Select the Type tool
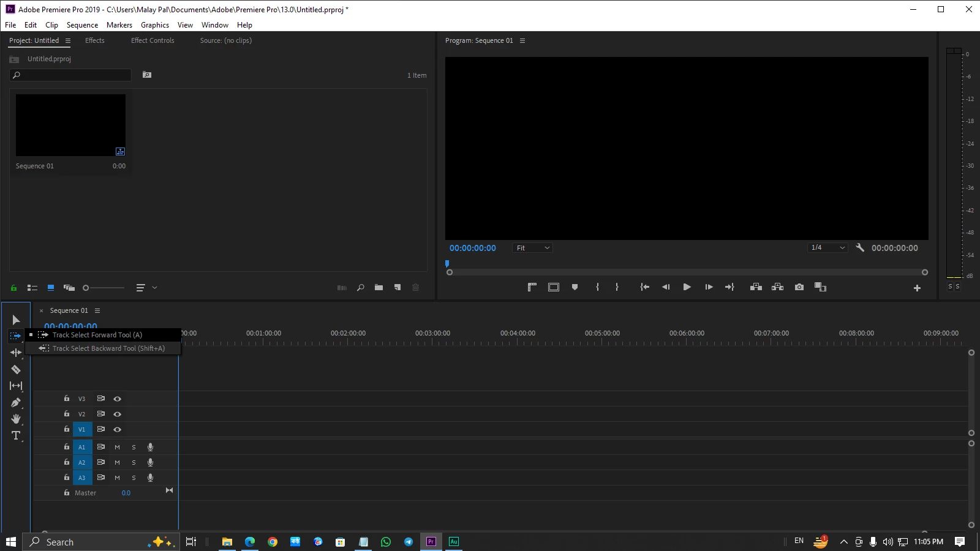 pos(16,435)
